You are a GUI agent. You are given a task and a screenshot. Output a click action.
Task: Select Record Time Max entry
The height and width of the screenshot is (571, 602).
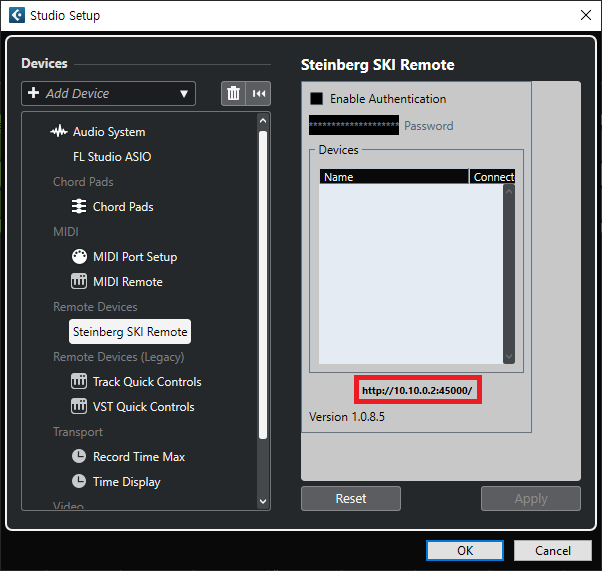139,457
